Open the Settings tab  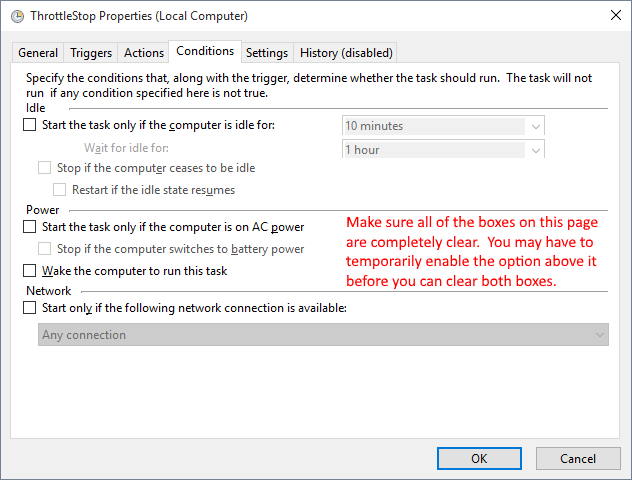267,53
